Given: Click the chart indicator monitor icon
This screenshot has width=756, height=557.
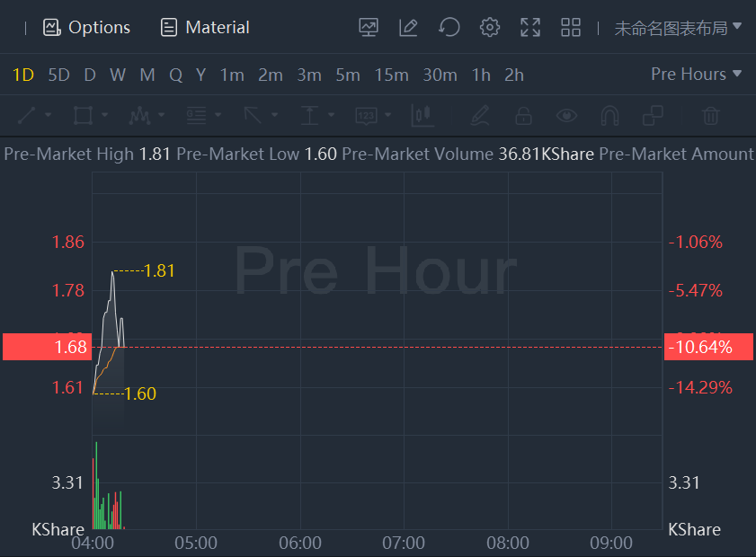Looking at the screenshot, I should pyautogui.click(x=369, y=28).
